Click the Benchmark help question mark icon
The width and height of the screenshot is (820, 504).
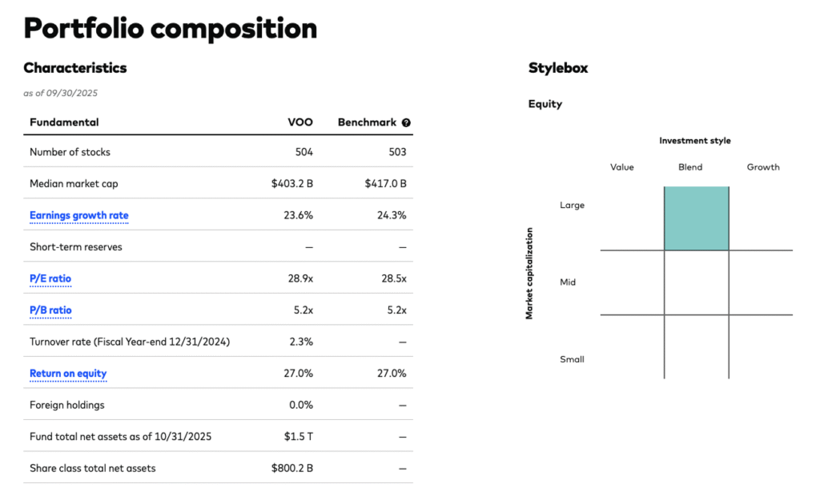point(406,123)
